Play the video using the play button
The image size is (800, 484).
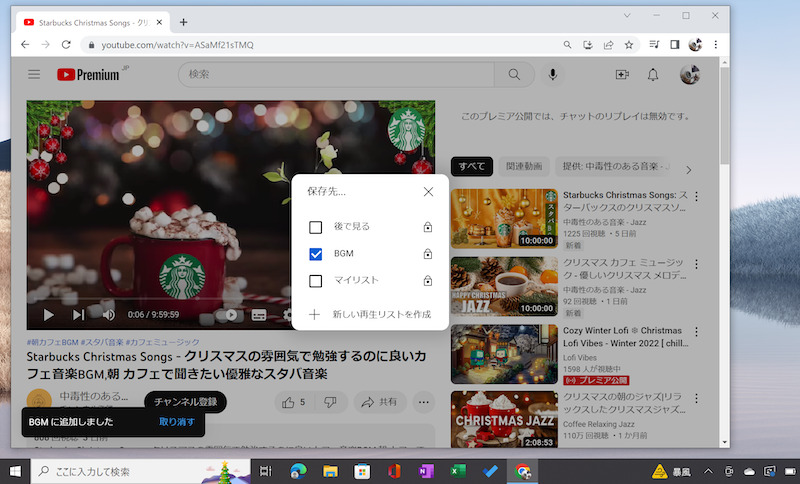point(47,315)
